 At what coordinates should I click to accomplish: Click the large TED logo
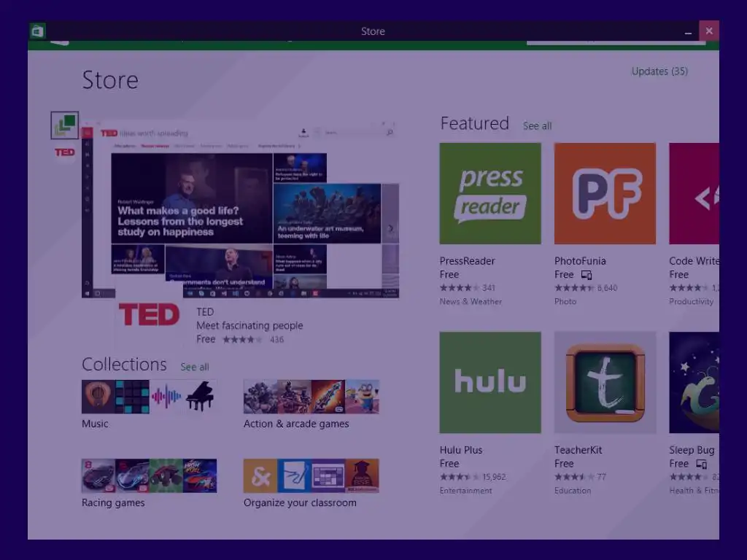149,314
